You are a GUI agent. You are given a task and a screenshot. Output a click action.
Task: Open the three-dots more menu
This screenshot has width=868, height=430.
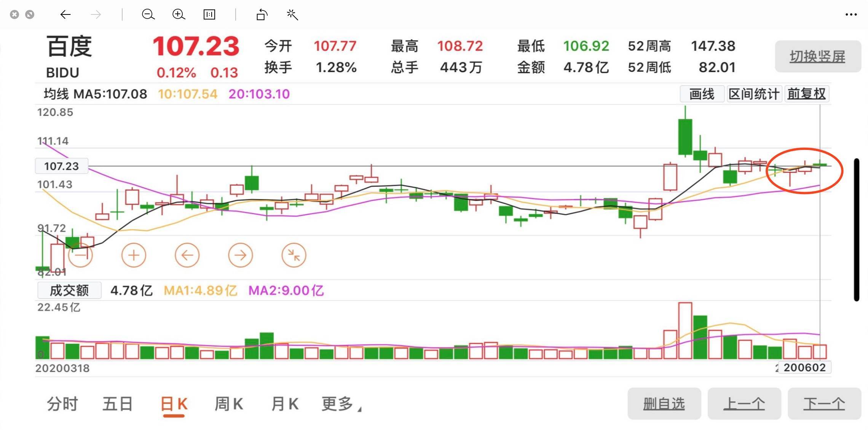(851, 14)
